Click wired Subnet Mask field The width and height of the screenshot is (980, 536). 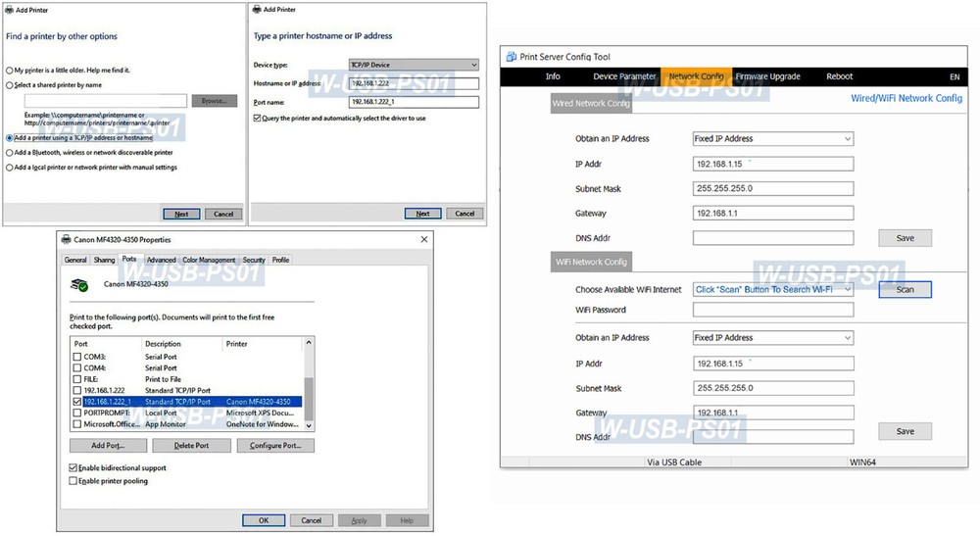(x=773, y=188)
